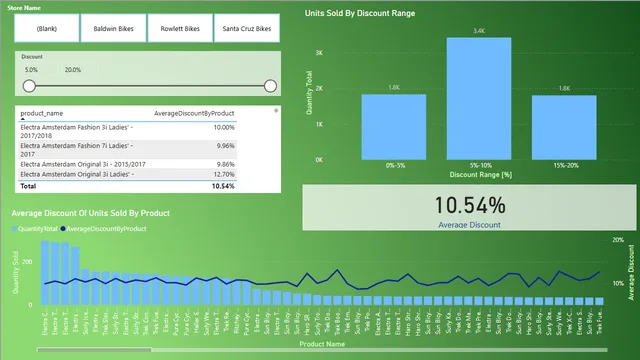
Task: Sort table by product_name column header
Action: 42,113
